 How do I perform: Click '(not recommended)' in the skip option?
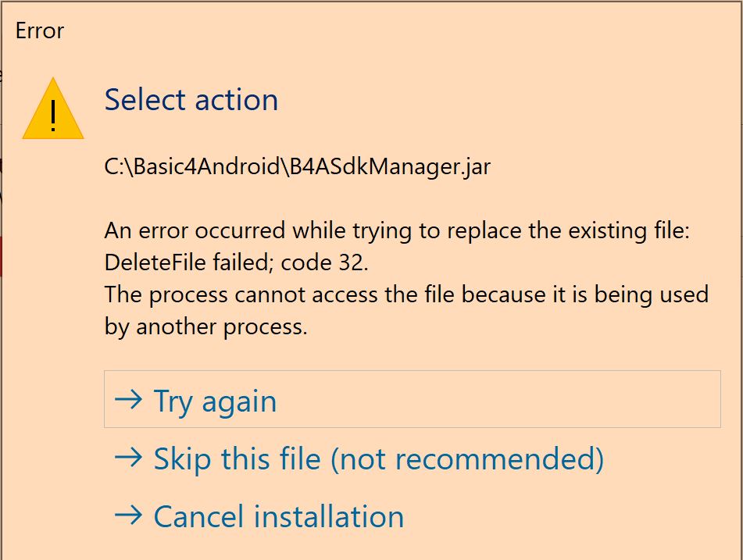466,459
